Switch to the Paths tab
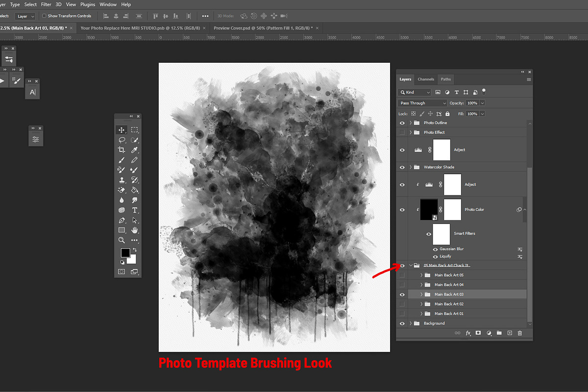 tap(446, 79)
